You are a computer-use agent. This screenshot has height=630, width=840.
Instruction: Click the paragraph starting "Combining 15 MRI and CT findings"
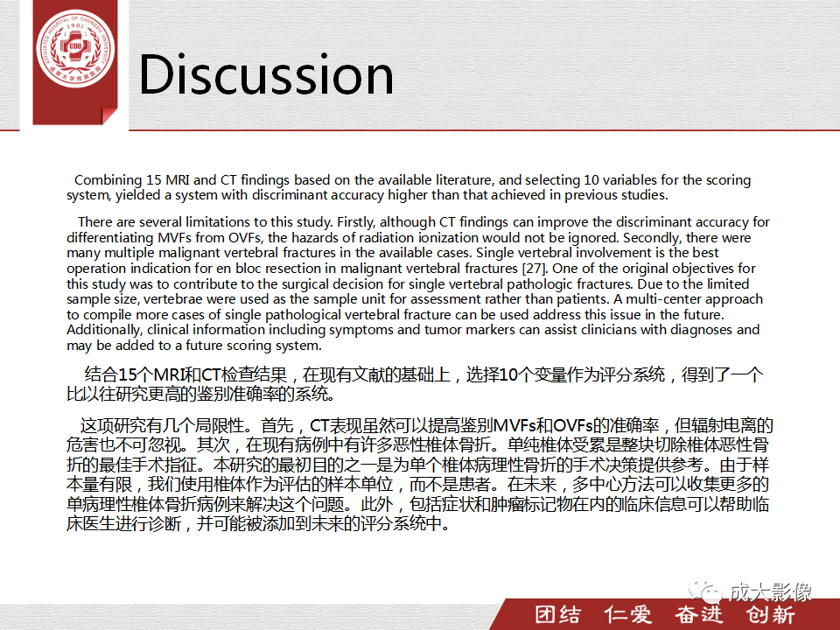coord(409,187)
